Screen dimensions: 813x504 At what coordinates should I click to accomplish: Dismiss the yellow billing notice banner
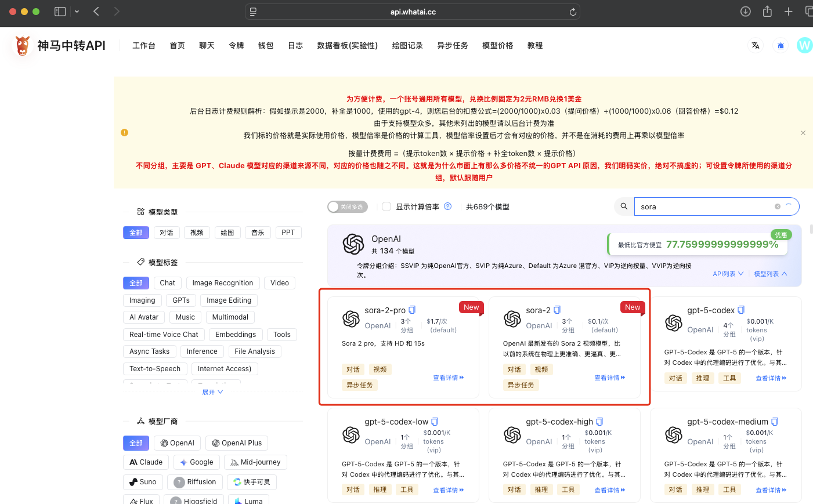click(803, 133)
